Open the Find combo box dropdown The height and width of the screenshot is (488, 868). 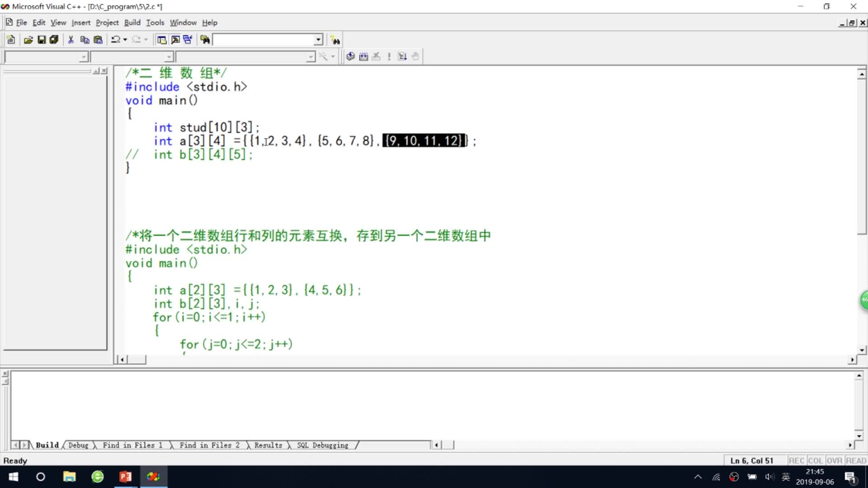(318, 40)
